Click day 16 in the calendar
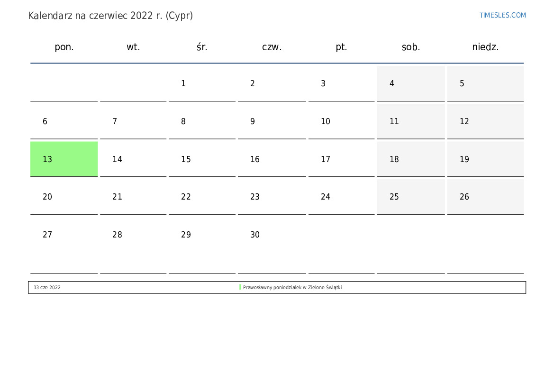The height and width of the screenshot is (392, 554). [272, 159]
